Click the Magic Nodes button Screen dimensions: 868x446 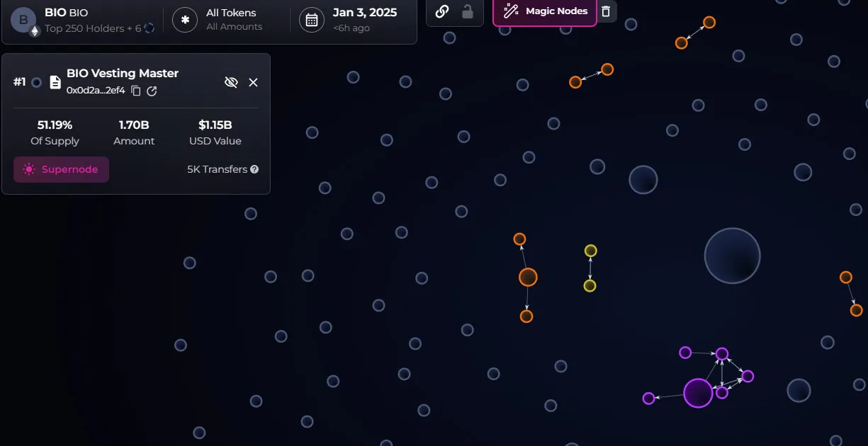pyautogui.click(x=545, y=11)
